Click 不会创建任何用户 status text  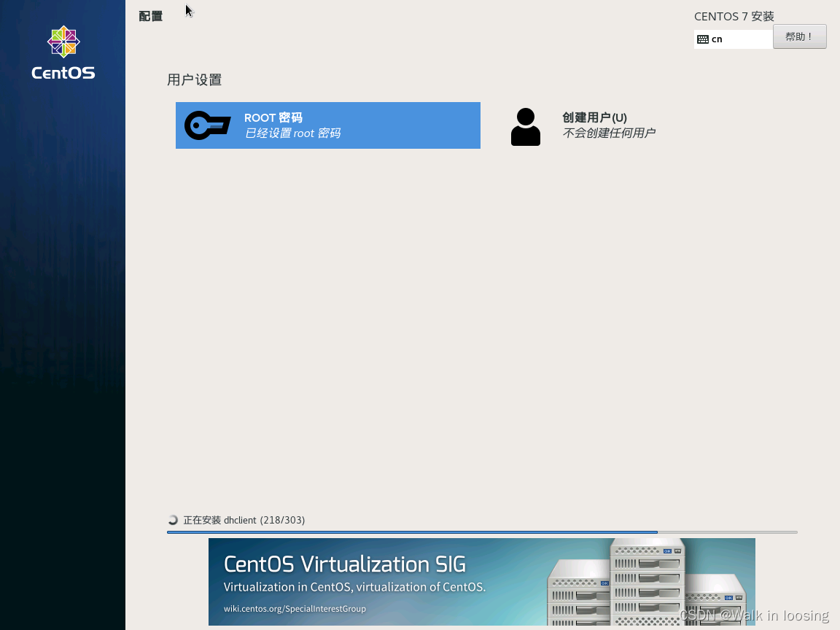click(x=609, y=133)
